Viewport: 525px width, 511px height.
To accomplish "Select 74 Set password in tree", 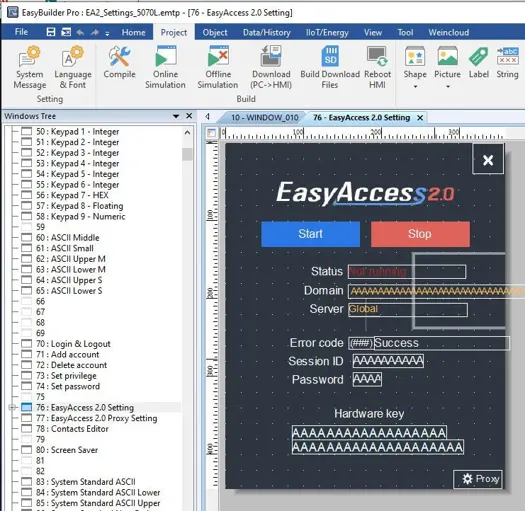I will pyautogui.click(x=68, y=386).
